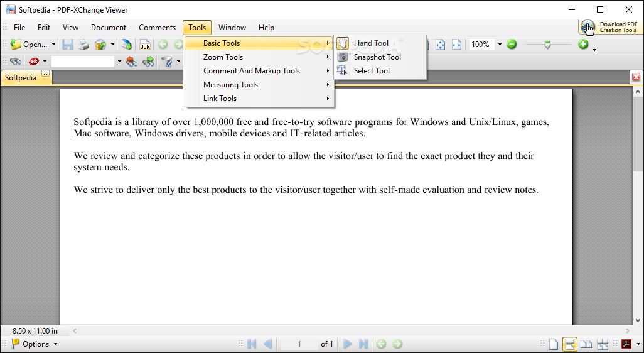
Task: Click the fit page icon with four arrows
Action: [440, 45]
